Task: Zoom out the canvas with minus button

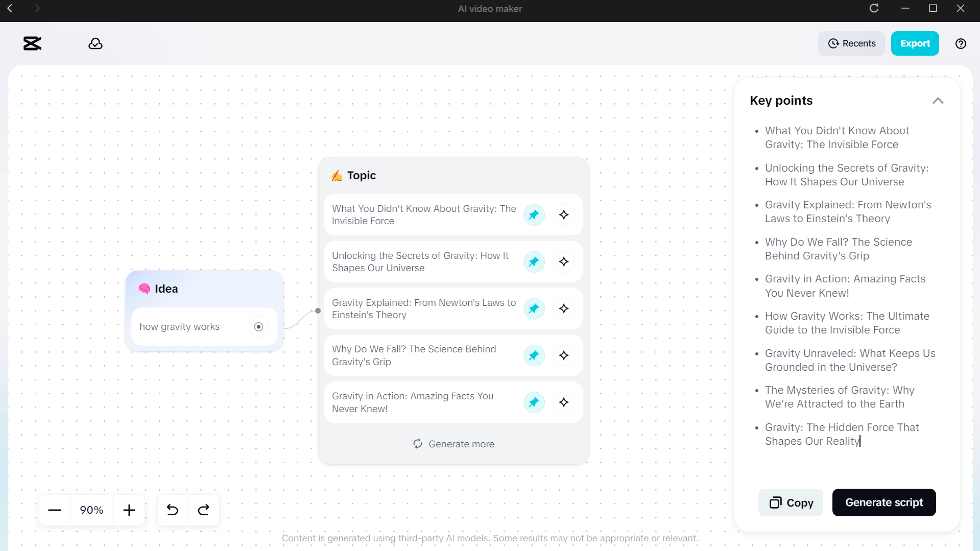Action: coord(55,510)
